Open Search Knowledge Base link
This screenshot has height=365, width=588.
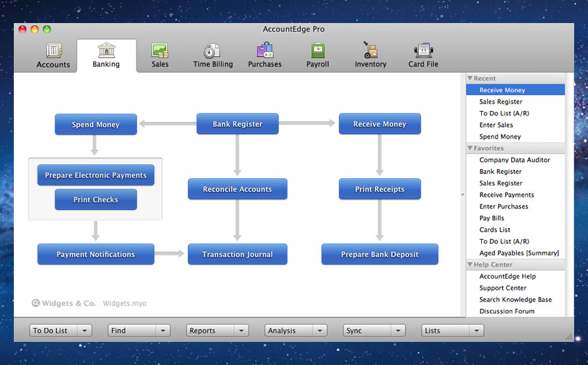pos(515,299)
